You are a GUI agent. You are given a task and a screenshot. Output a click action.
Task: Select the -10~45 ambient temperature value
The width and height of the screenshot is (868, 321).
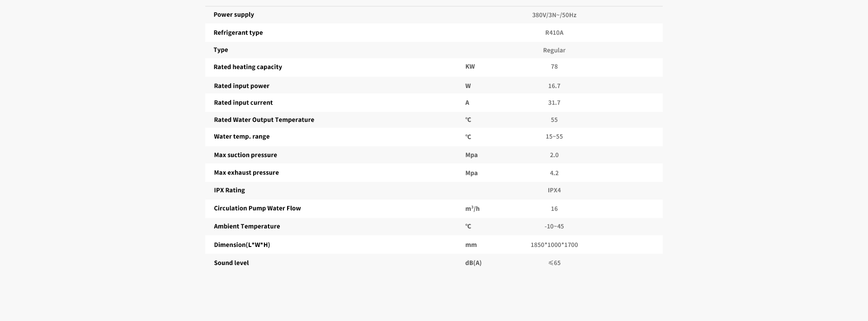[554, 226]
